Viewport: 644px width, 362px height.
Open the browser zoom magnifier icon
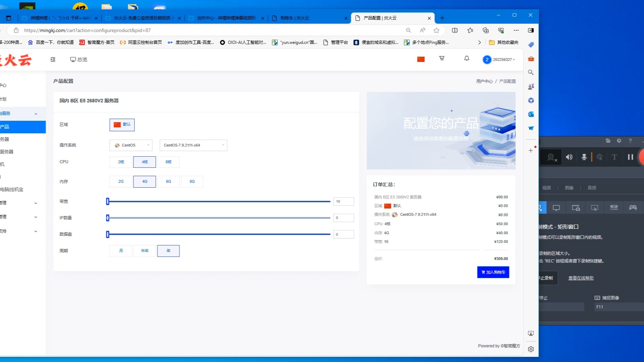(x=408, y=30)
